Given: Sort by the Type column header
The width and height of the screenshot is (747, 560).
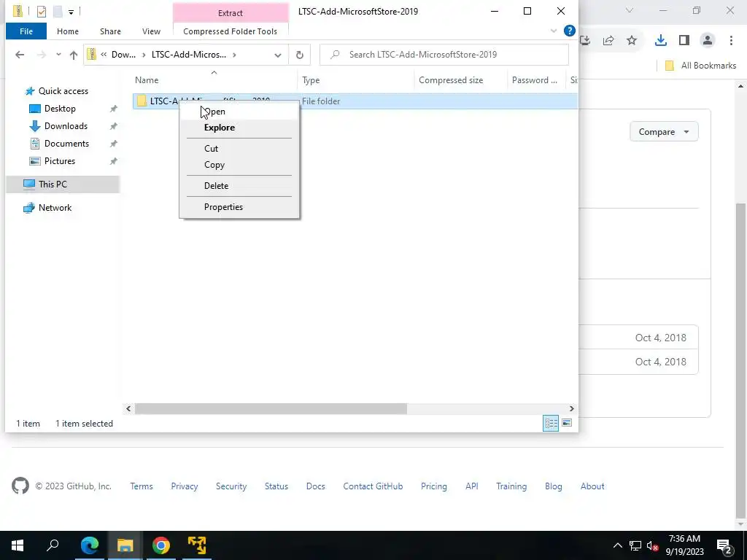Looking at the screenshot, I should tap(311, 80).
